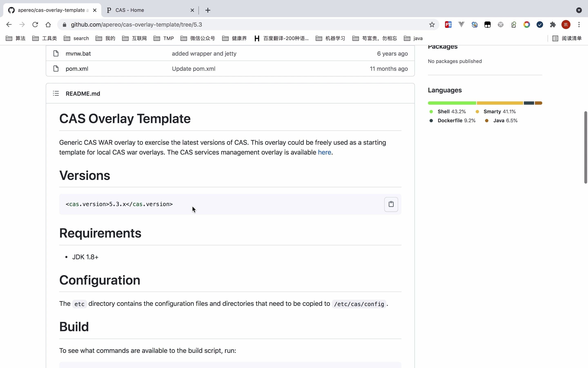Click the colorful ring extension icon
This screenshot has width=588, height=368.
527,25
